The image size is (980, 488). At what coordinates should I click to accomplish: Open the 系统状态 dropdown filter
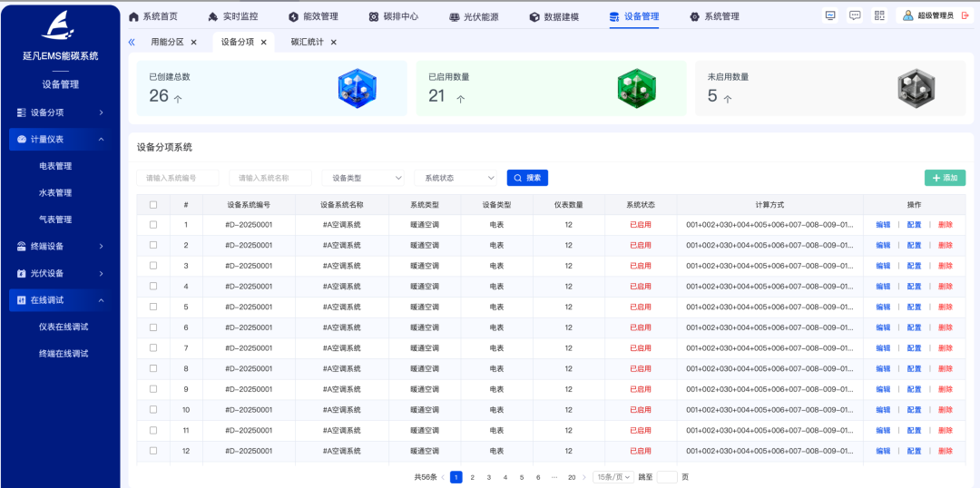pyautogui.click(x=459, y=178)
